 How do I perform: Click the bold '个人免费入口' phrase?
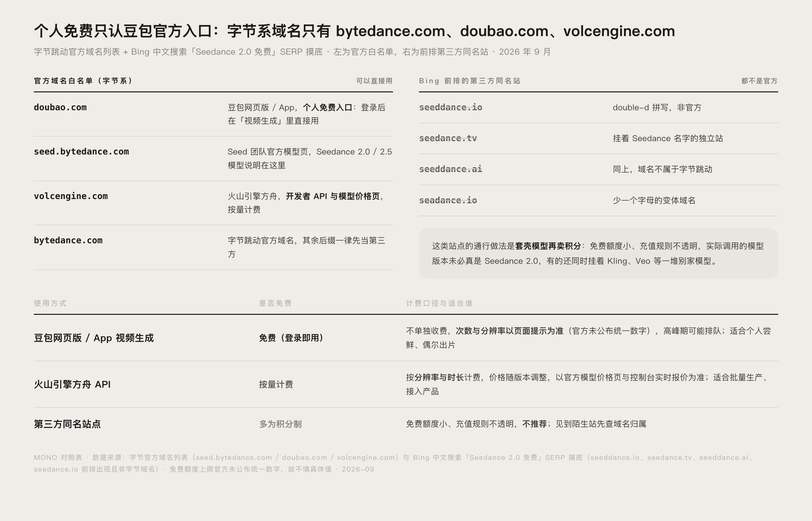328,108
